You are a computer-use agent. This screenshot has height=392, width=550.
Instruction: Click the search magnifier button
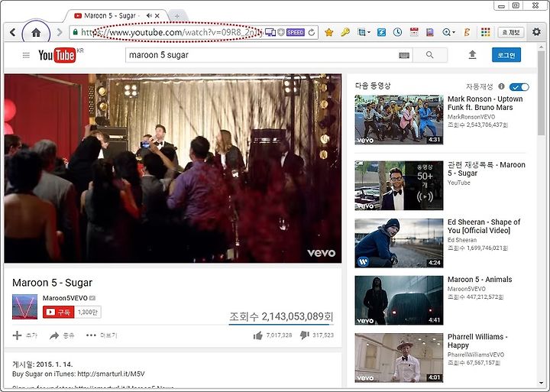429,55
